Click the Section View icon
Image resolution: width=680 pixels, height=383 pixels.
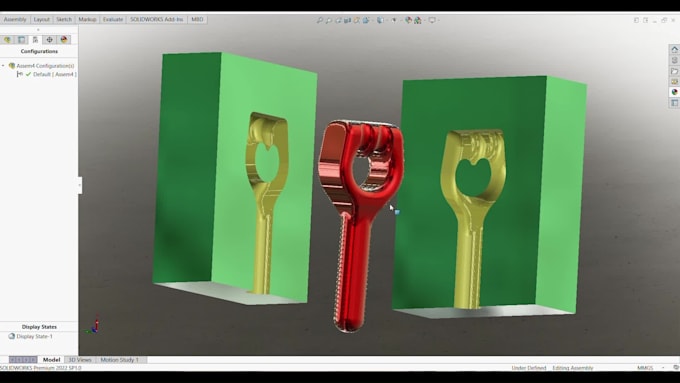pos(347,20)
